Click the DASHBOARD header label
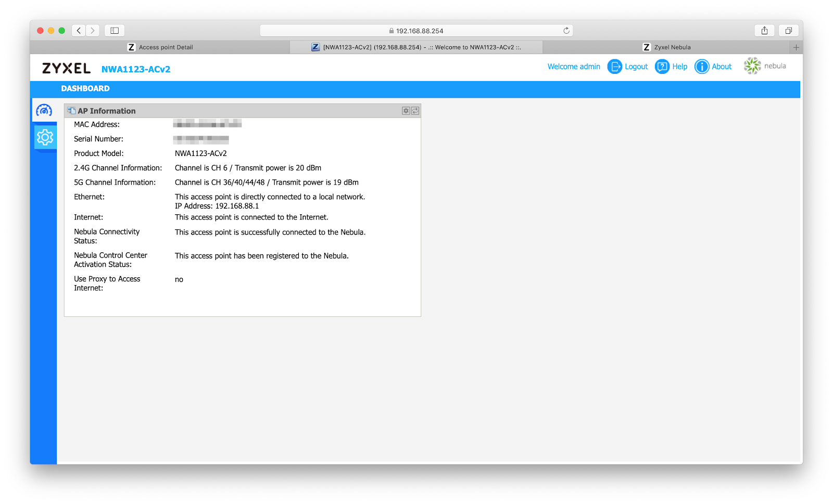The height and width of the screenshot is (504, 833). (x=85, y=88)
